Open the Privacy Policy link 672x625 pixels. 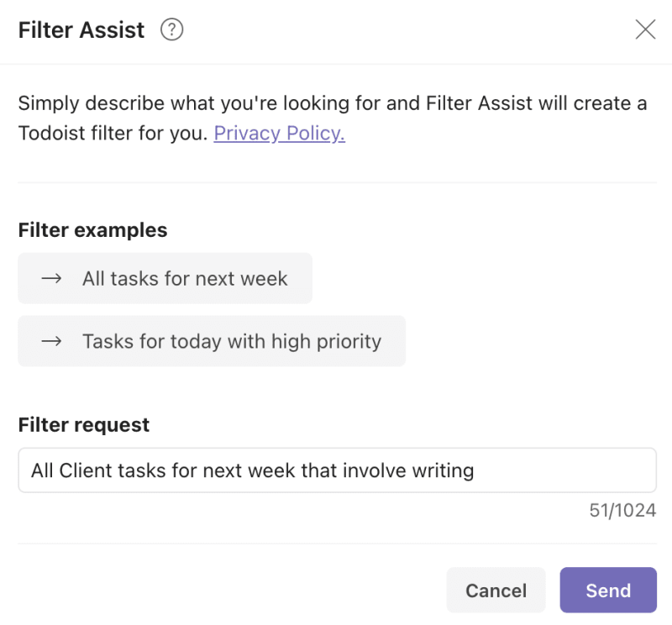pos(279,133)
